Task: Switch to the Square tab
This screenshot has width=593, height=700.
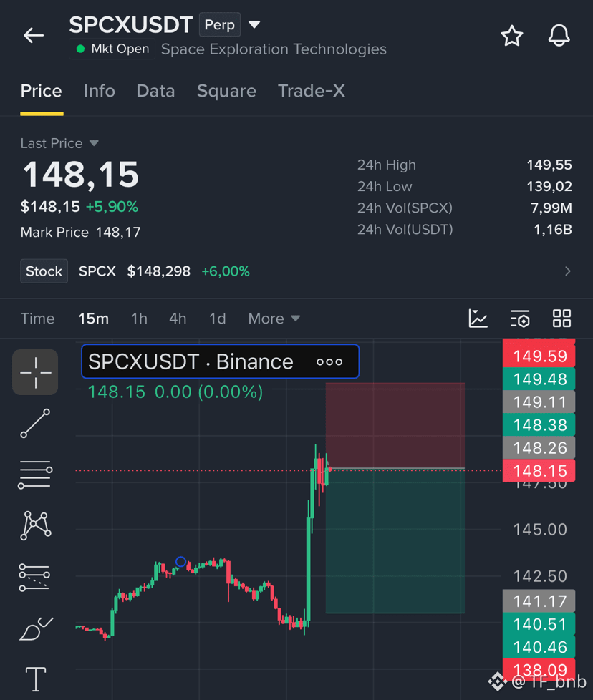Action: pos(226,91)
